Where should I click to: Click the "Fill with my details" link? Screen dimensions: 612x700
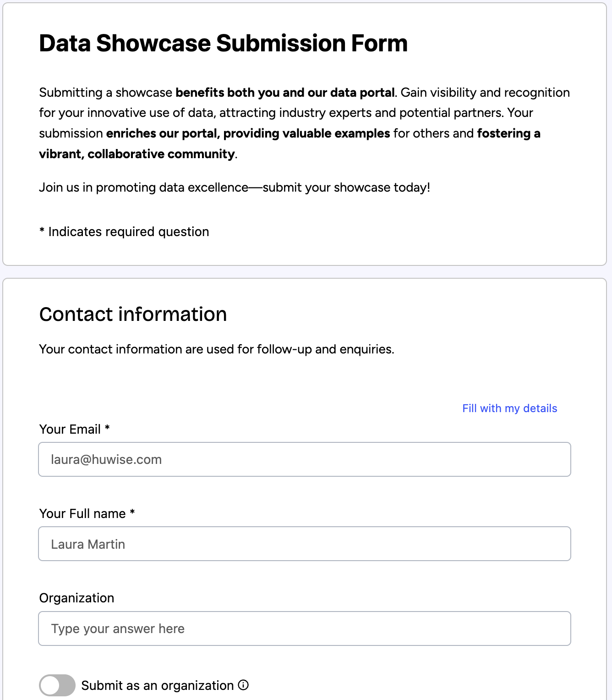509,408
